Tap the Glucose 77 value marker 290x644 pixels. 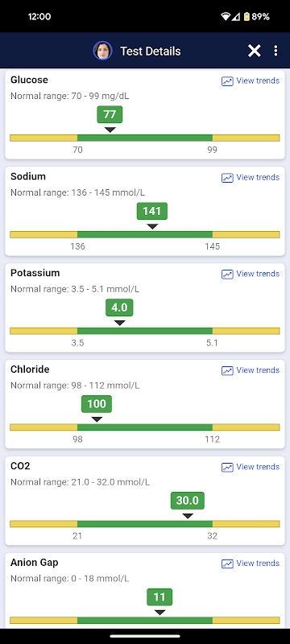coord(110,114)
